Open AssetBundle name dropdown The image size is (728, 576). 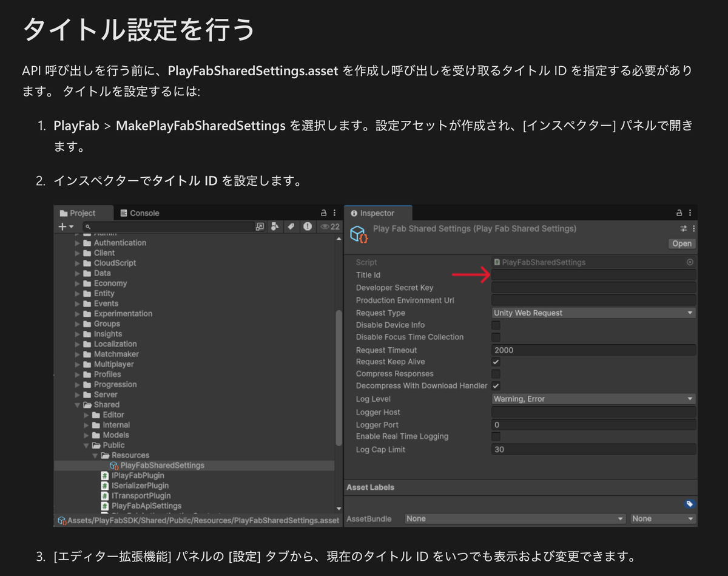pos(514,519)
